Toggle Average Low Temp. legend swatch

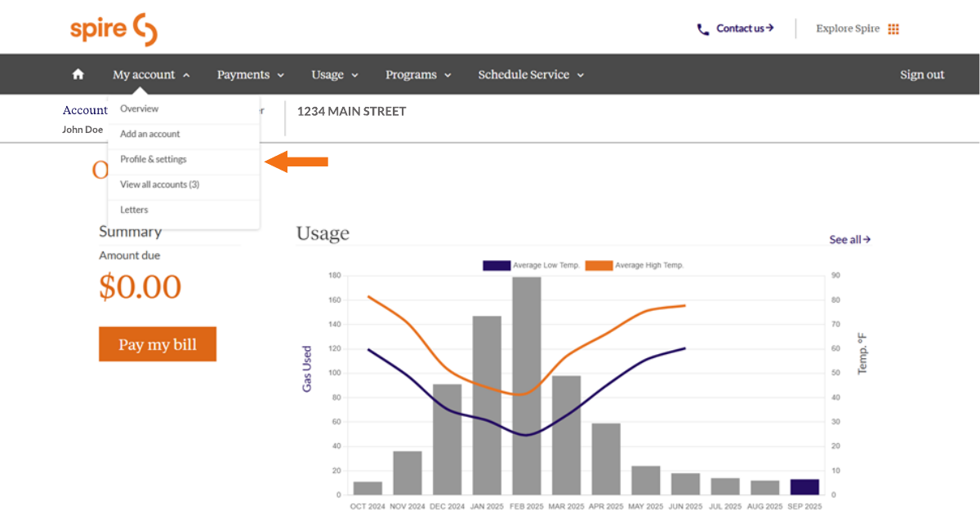[496, 265]
